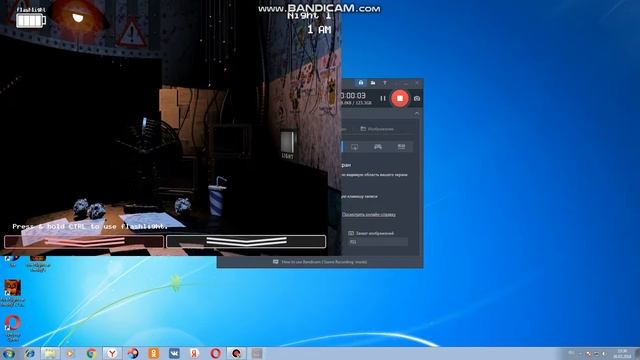Viewport: 640px width, 360px height.
Task: Open the Odnoklassniki shortcut in taskbar
Action: tap(153, 353)
